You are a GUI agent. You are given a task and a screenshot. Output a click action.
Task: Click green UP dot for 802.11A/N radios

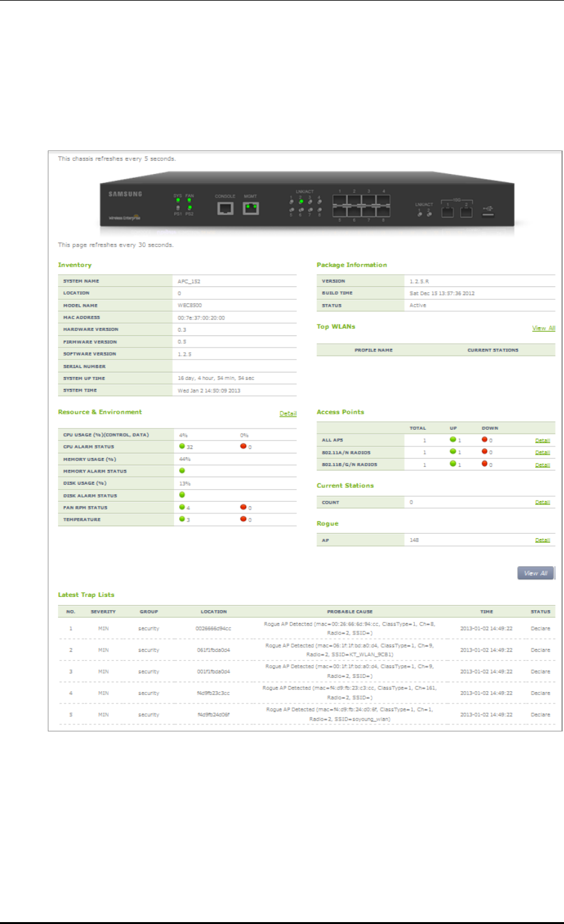tap(452, 452)
